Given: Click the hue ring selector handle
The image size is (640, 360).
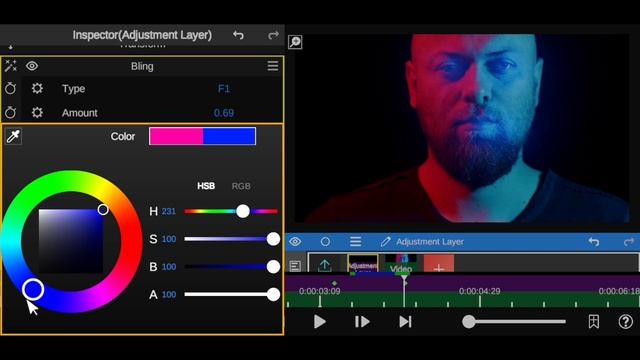Looking at the screenshot, I should (x=33, y=289).
